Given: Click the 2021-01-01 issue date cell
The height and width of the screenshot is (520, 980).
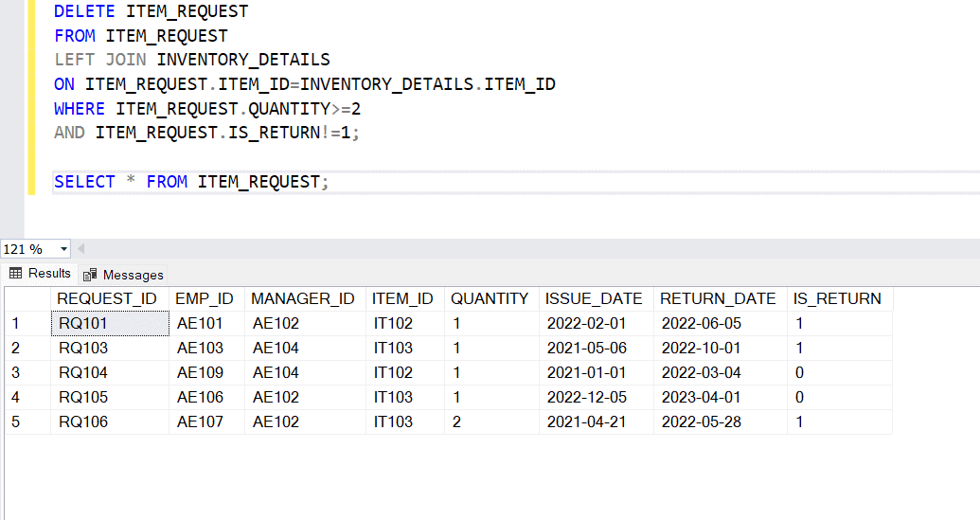Looking at the screenshot, I should (597, 372).
